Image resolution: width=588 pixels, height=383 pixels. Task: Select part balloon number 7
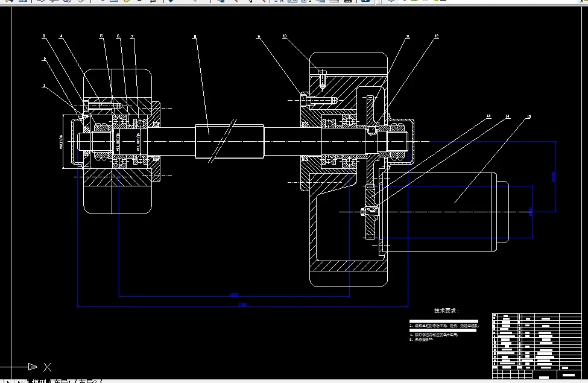click(131, 36)
